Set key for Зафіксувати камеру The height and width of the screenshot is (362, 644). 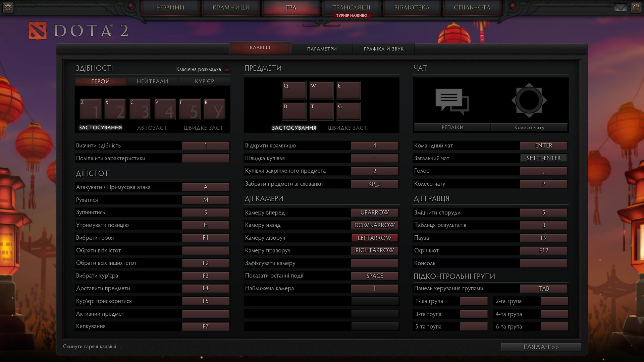click(375, 263)
